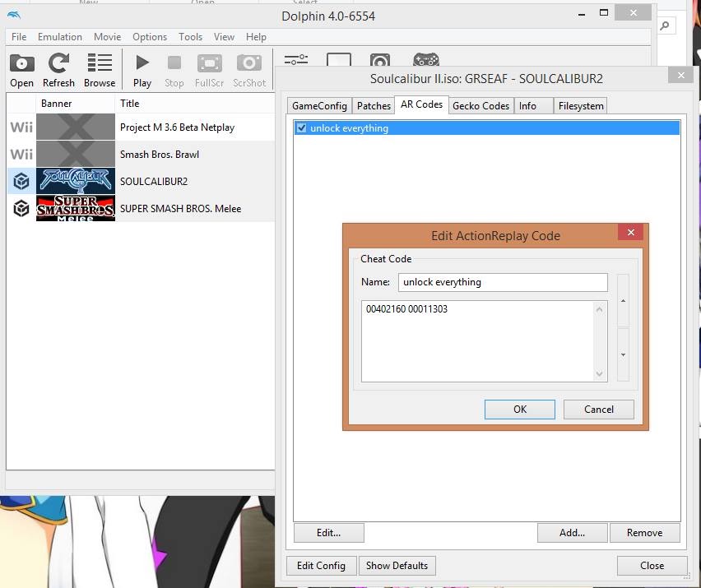
Task: Open the Emulation menu
Action: pos(60,37)
